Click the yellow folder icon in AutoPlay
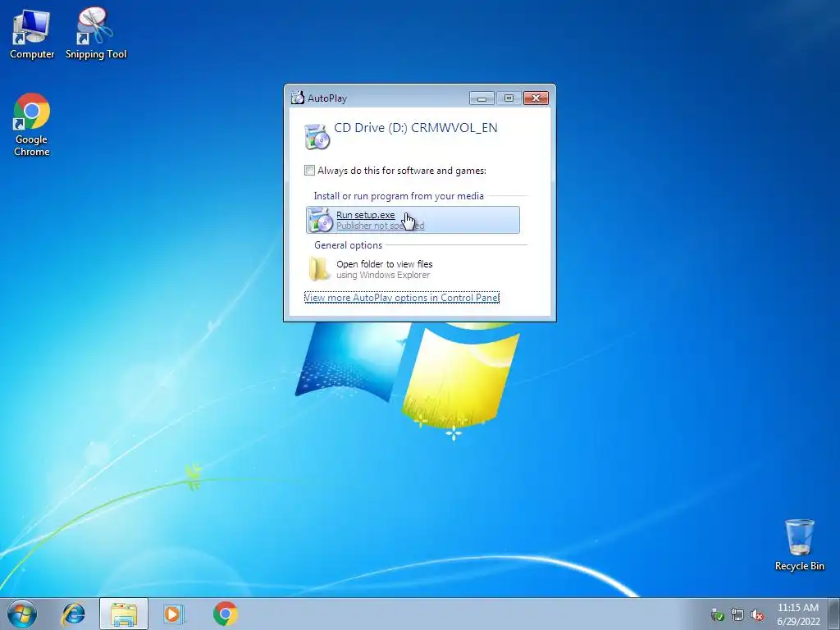 pyautogui.click(x=319, y=269)
